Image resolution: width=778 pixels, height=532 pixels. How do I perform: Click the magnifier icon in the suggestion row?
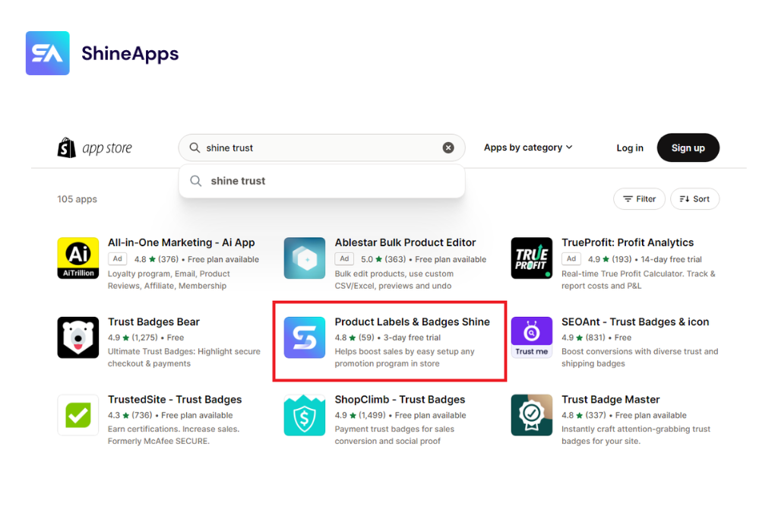[x=196, y=181]
